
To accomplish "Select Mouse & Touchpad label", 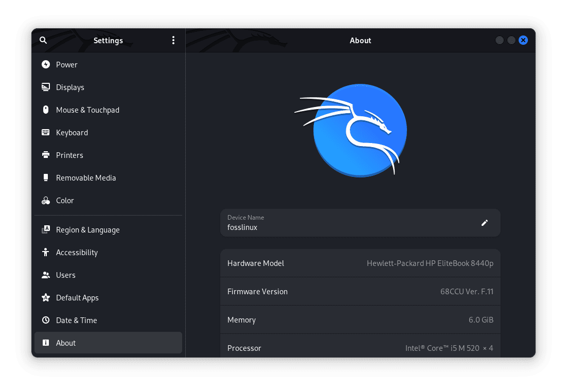I will (x=87, y=110).
